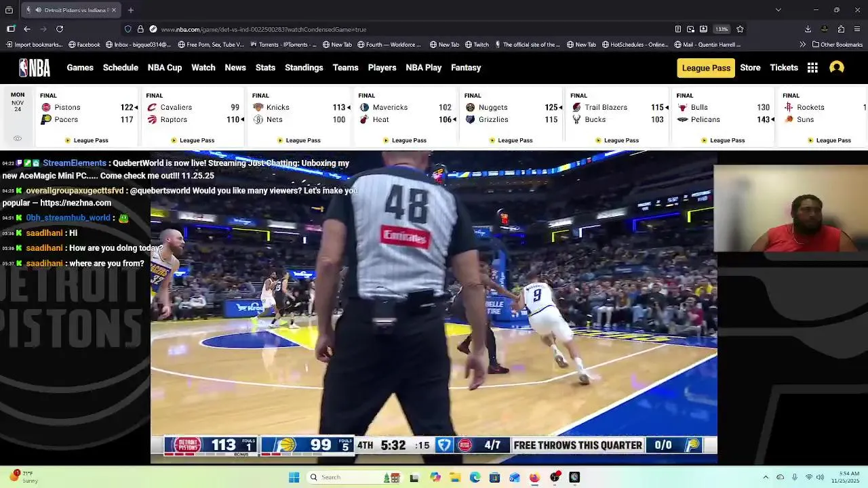Go to NBA Cup in navigation
The image size is (868, 488).
click(165, 68)
